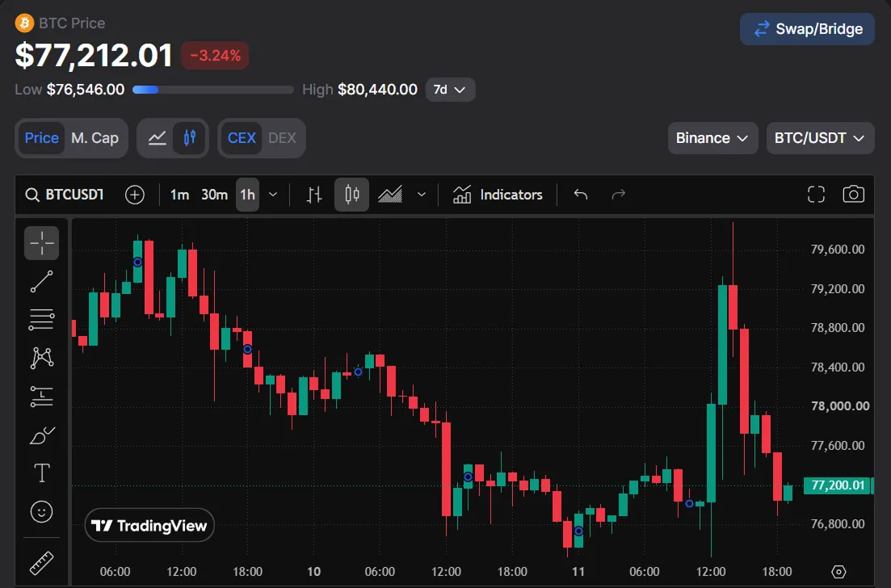Select the candlestick view icon beside M. Cap

point(190,138)
